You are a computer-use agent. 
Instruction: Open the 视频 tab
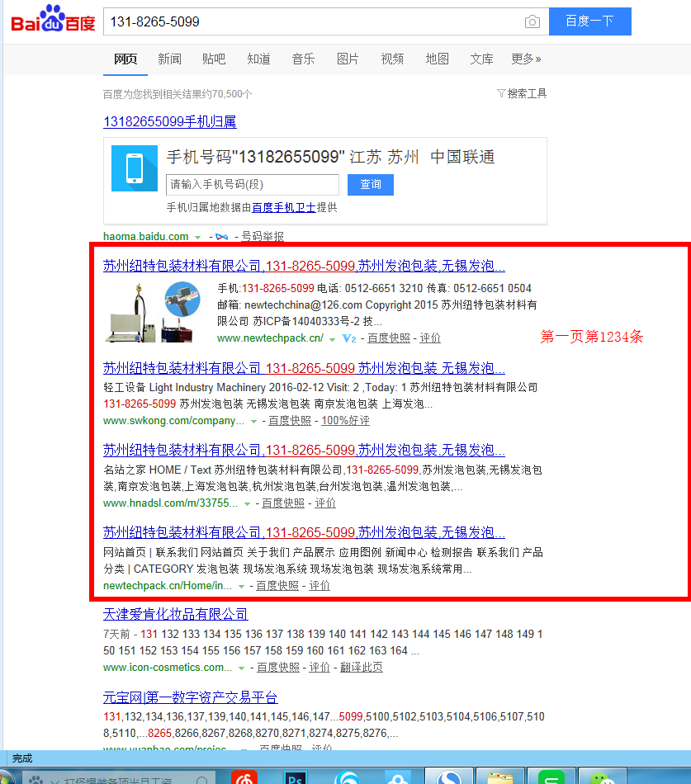392,59
